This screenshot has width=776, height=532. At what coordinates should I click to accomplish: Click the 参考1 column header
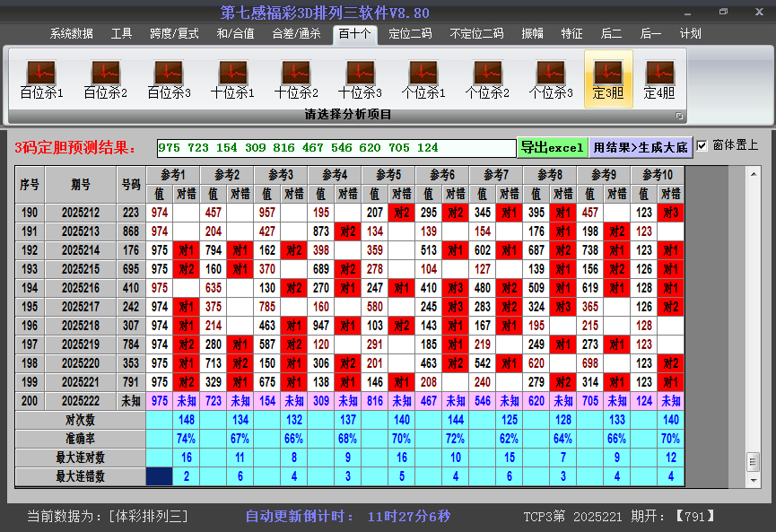click(172, 174)
